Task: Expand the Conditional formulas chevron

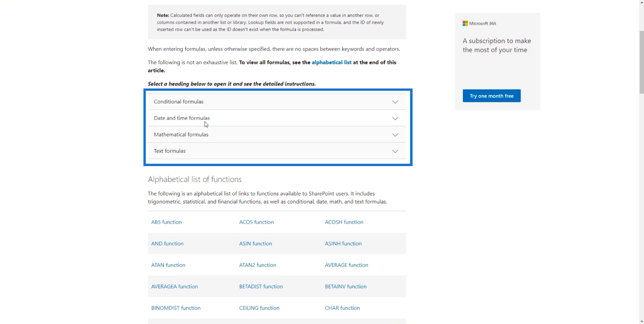Action: point(395,102)
